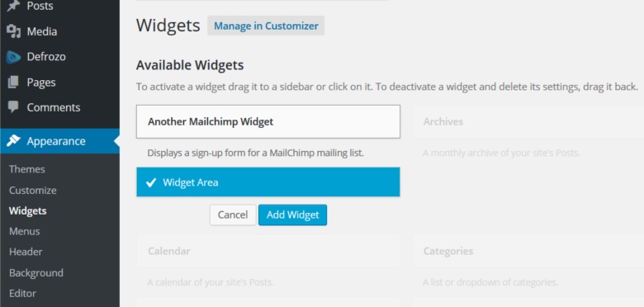
Task: Go to Menus under Appearance
Action: tap(25, 231)
